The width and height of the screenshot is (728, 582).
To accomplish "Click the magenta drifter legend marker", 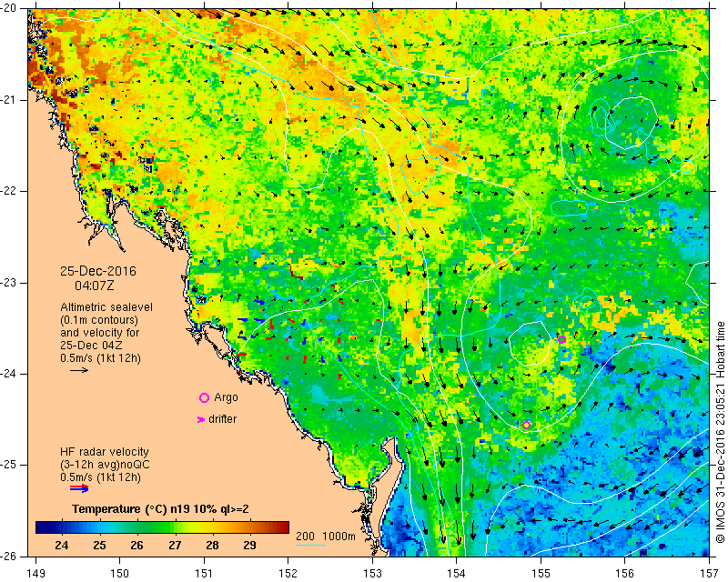I will tap(201, 419).
